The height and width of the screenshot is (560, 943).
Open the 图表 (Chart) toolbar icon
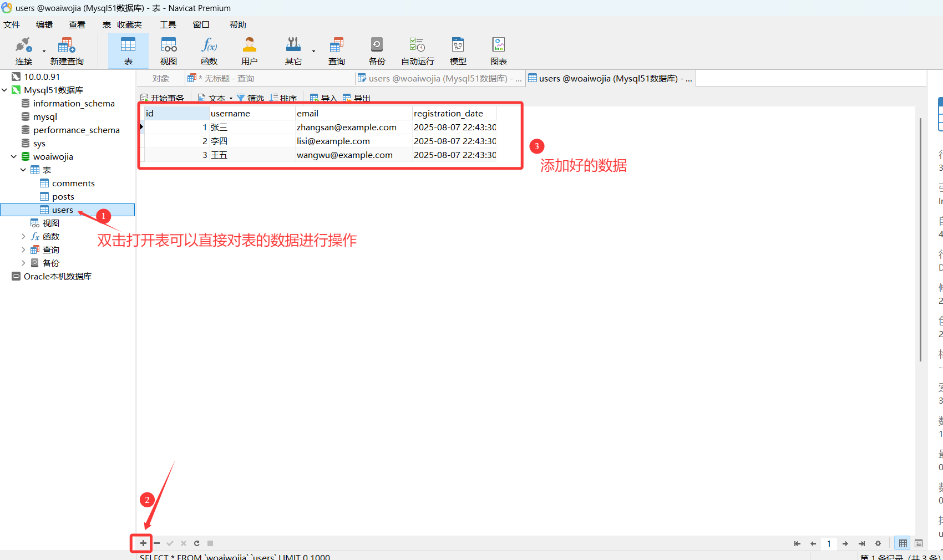[x=498, y=50]
